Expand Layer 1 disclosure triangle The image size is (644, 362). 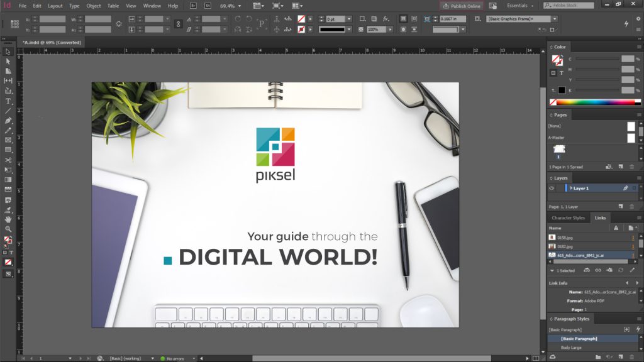coord(570,188)
